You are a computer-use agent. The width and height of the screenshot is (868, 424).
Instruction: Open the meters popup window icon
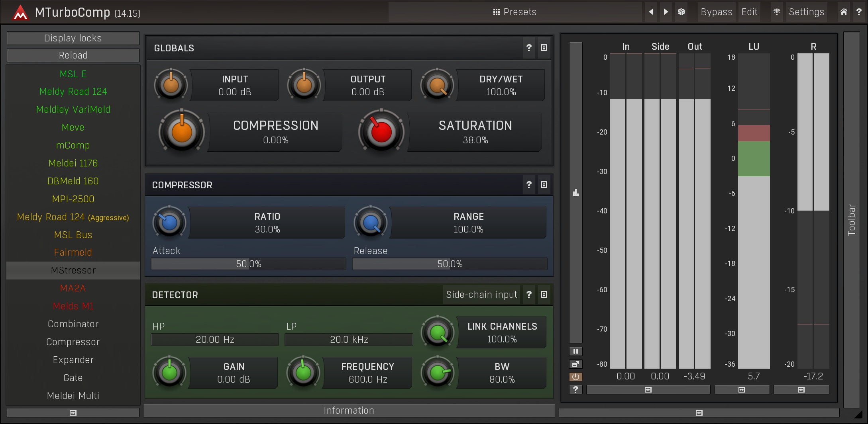tap(575, 364)
